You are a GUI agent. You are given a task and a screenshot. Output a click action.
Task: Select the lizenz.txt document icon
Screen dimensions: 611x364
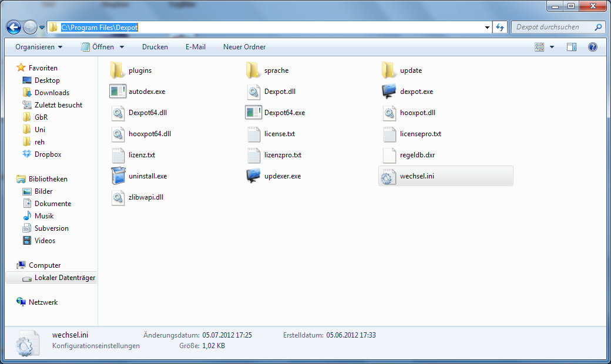pyautogui.click(x=118, y=155)
